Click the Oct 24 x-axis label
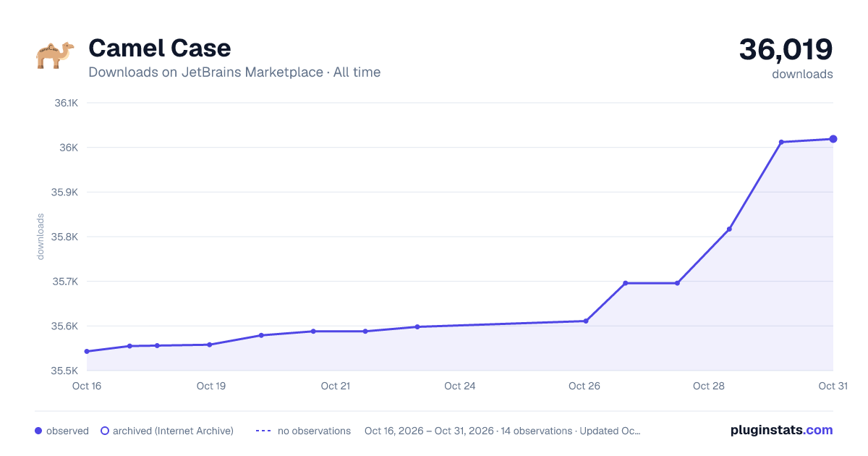 [460, 386]
